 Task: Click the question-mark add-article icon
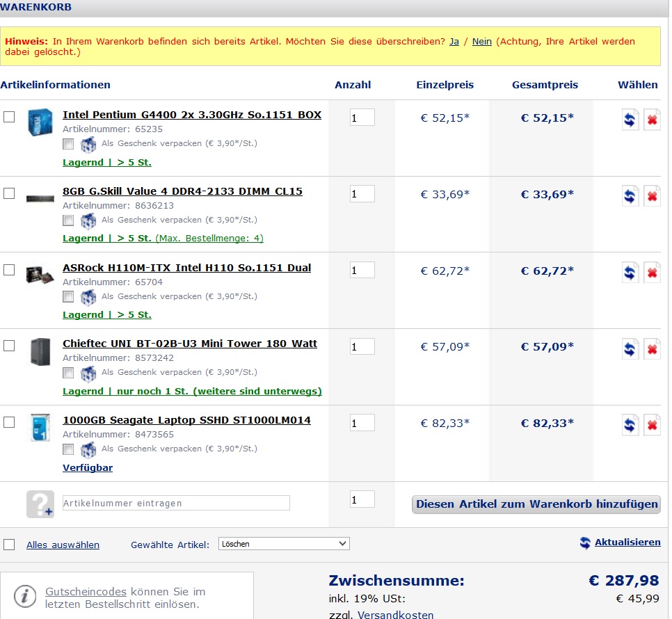click(x=40, y=504)
